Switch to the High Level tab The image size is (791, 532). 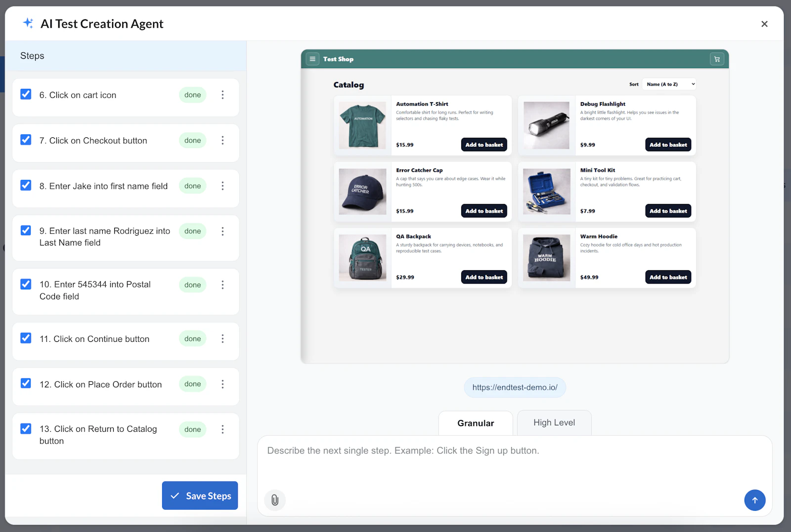pyautogui.click(x=554, y=422)
